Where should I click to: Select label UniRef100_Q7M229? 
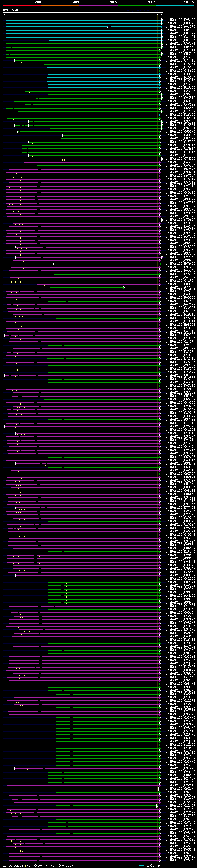tap(180, 159)
